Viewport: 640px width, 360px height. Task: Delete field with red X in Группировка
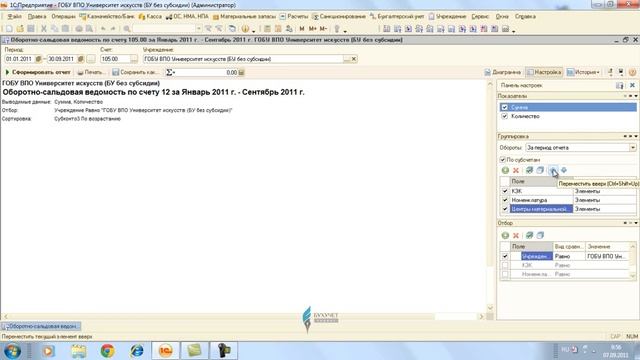516,170
